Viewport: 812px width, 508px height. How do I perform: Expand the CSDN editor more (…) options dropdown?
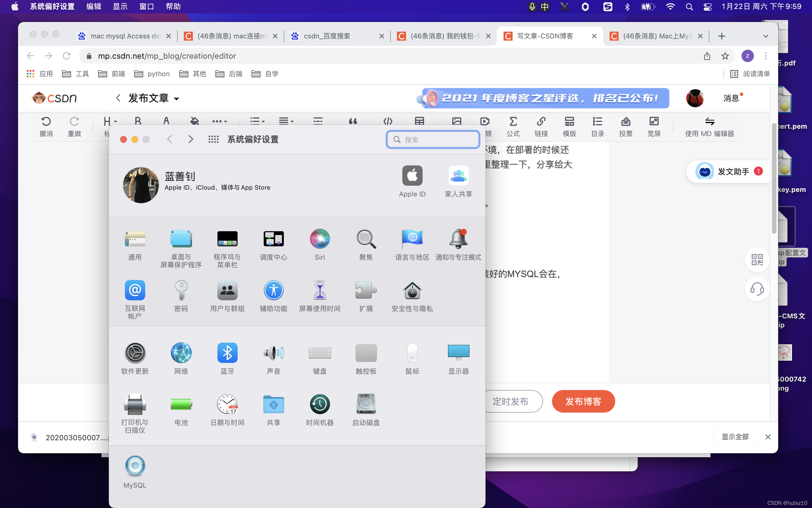[x=219, y=121]
